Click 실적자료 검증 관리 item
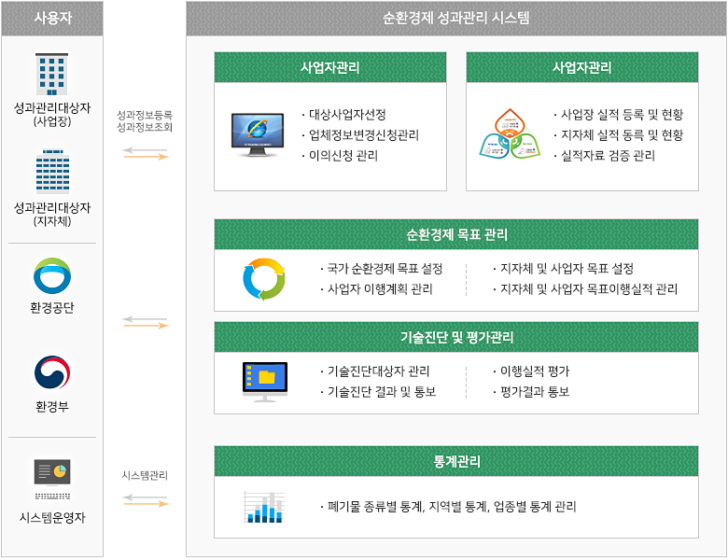The image size is (728, 560). tap(608, 155)
